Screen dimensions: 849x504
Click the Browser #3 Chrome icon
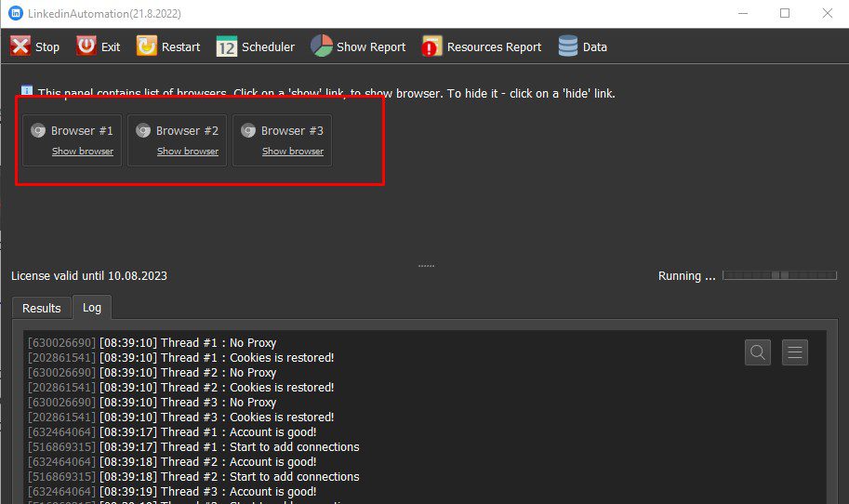click(248, 131)
